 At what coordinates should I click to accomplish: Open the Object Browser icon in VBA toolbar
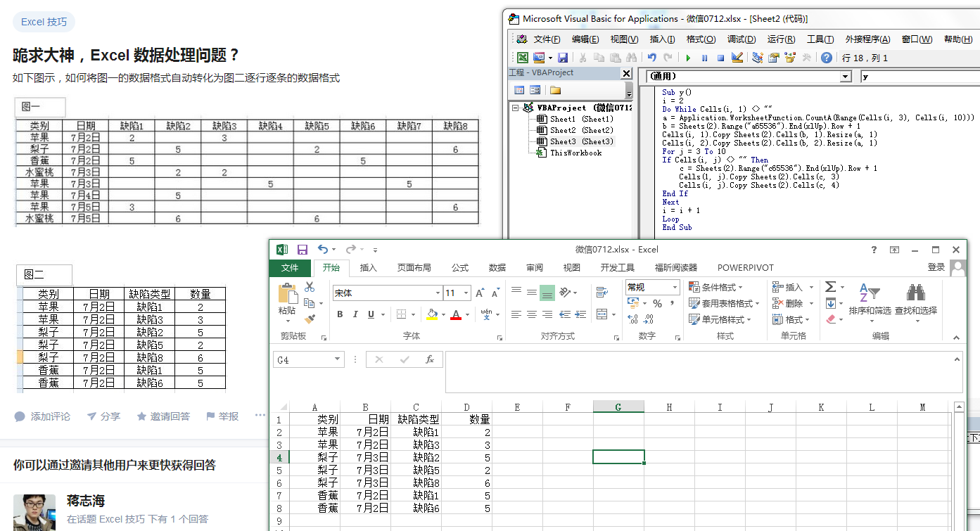(790, 57)
